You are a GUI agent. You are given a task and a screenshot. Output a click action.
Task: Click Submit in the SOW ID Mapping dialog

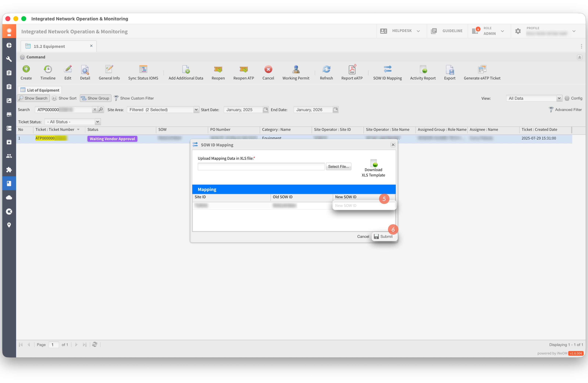click(383, 236)
